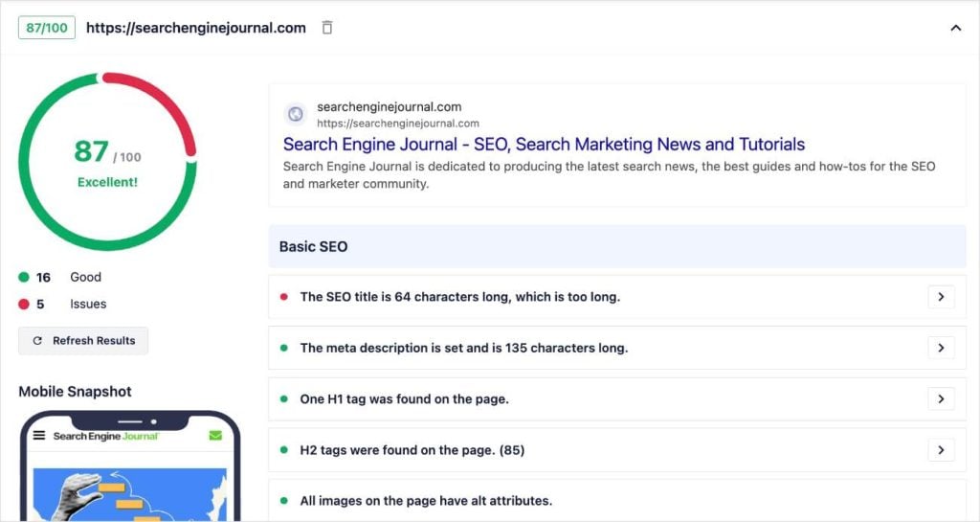The width and height of the screenshot is (980, 522).
Task: Click the Refresh Results button
Action: pos(83,341)
